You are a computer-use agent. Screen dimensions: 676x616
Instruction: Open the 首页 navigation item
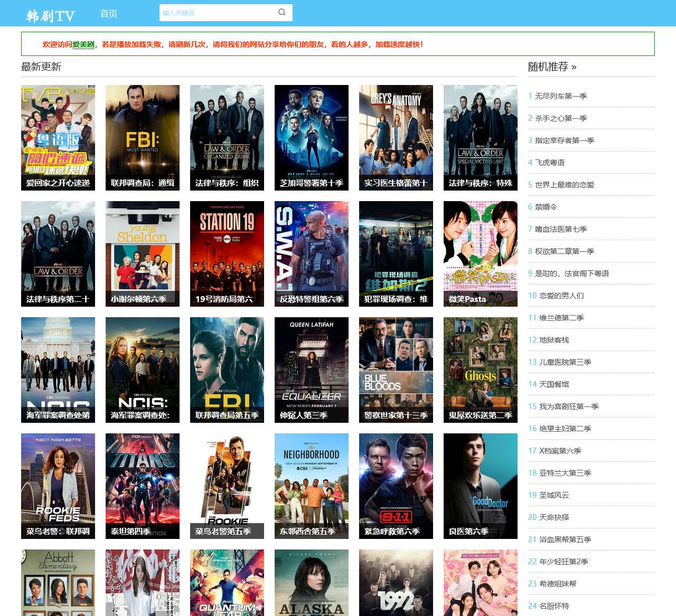point(109,13)
